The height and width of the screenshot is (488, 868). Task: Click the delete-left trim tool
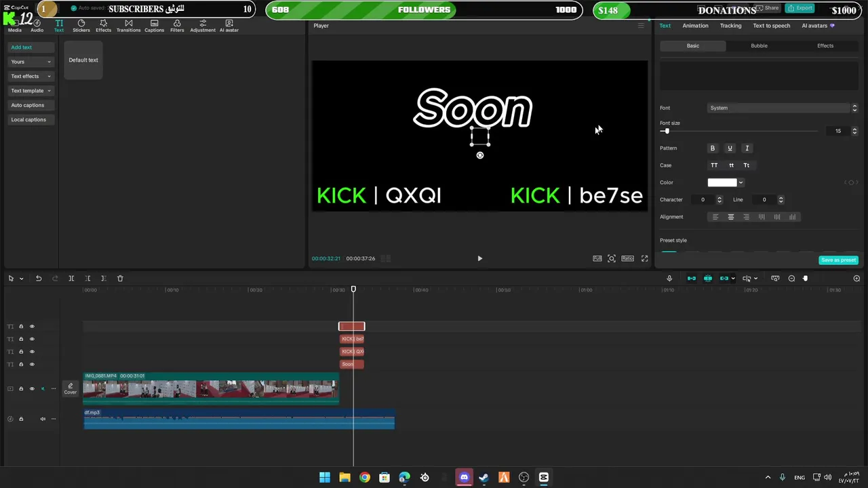pyautogui.click(x=87, y=279)
